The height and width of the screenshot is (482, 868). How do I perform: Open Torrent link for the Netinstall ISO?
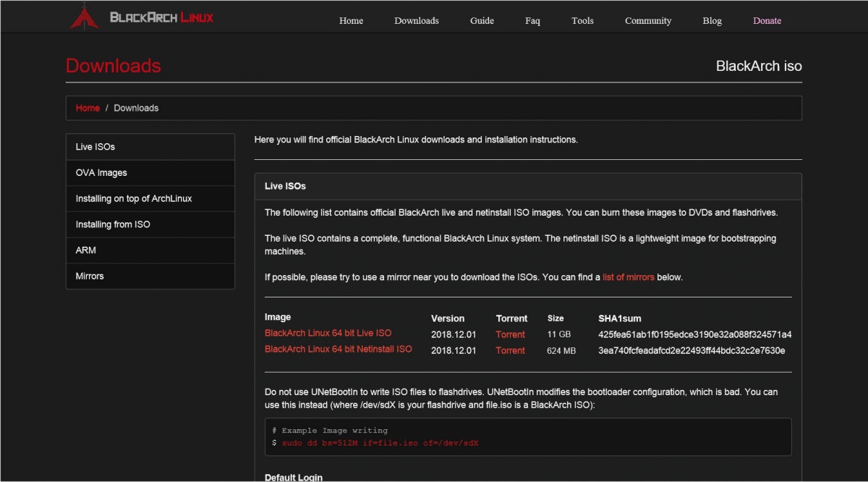511,350
